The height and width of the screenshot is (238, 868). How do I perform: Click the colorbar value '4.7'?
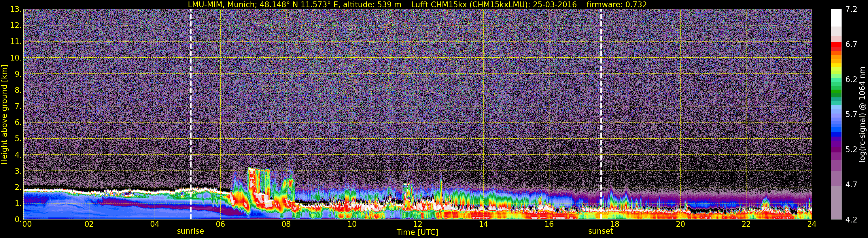coord(851,184)
